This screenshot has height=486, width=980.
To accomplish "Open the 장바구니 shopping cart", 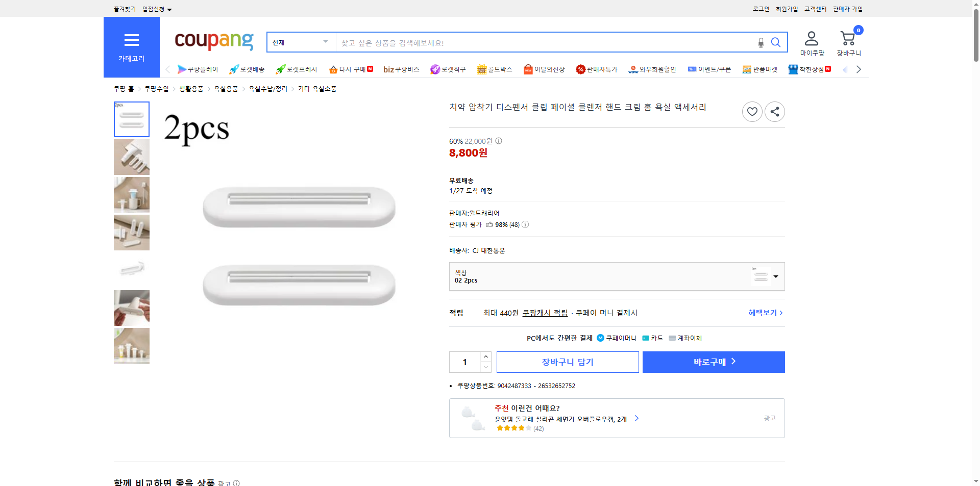I will pyautogui.click(x=848, y=38).
